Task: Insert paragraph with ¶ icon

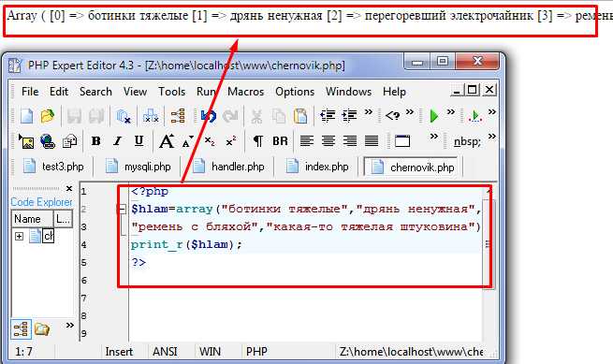Action: coord(258,141)
